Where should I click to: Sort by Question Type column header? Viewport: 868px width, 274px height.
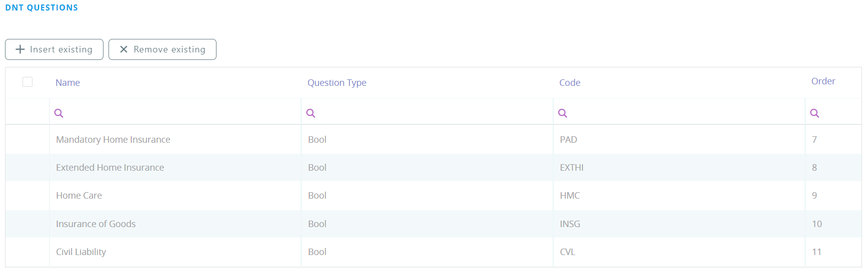click(x=336, y=83)
